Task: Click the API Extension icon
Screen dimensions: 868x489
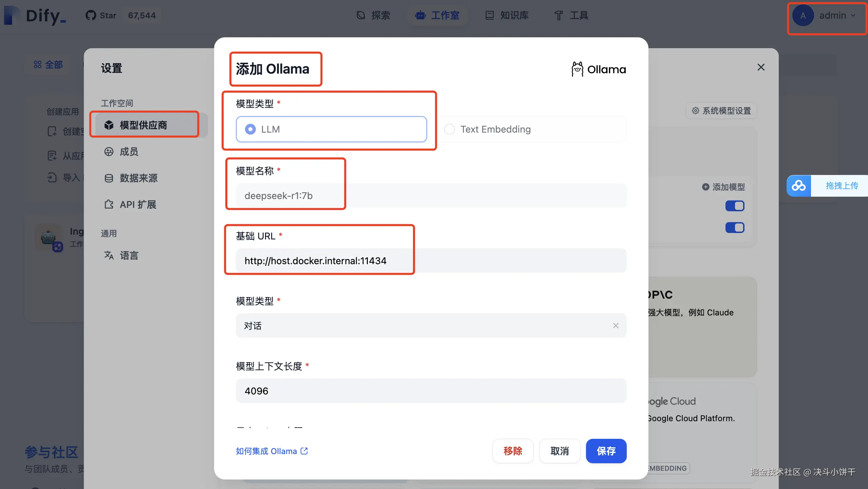Action: click(x=109, y=204)
